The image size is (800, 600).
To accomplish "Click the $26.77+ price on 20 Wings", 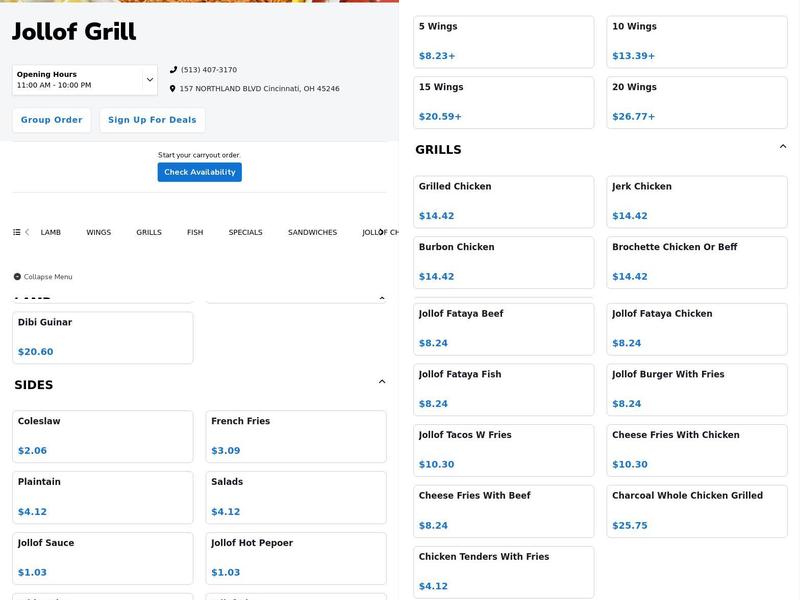I will pyautogui.click(x=634, y=116).
